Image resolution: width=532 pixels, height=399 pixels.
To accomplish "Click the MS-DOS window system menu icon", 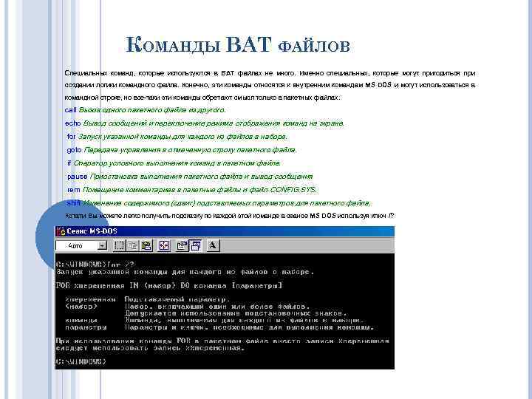I will [x=61, y=231].
